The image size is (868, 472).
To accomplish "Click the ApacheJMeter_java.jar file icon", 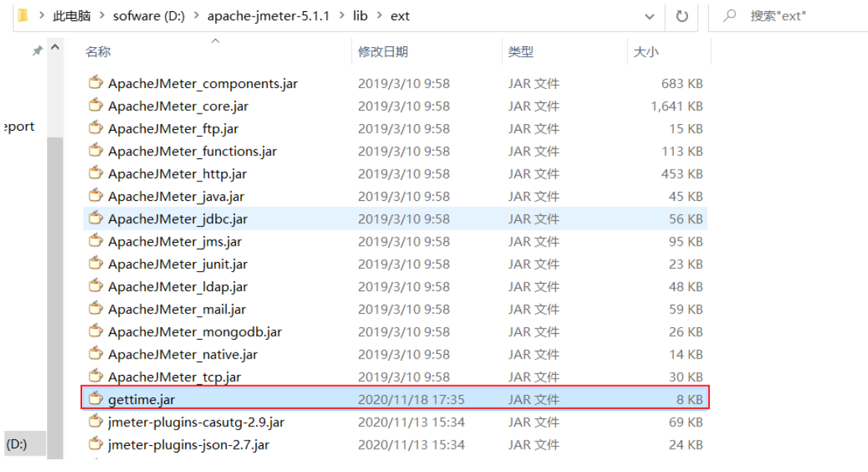I will (x=96, y=196).
